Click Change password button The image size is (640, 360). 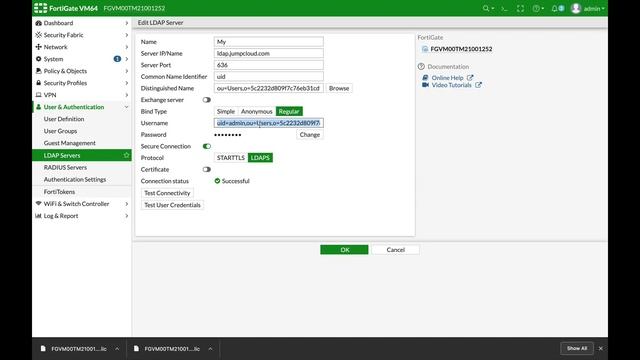coord(310,135)
